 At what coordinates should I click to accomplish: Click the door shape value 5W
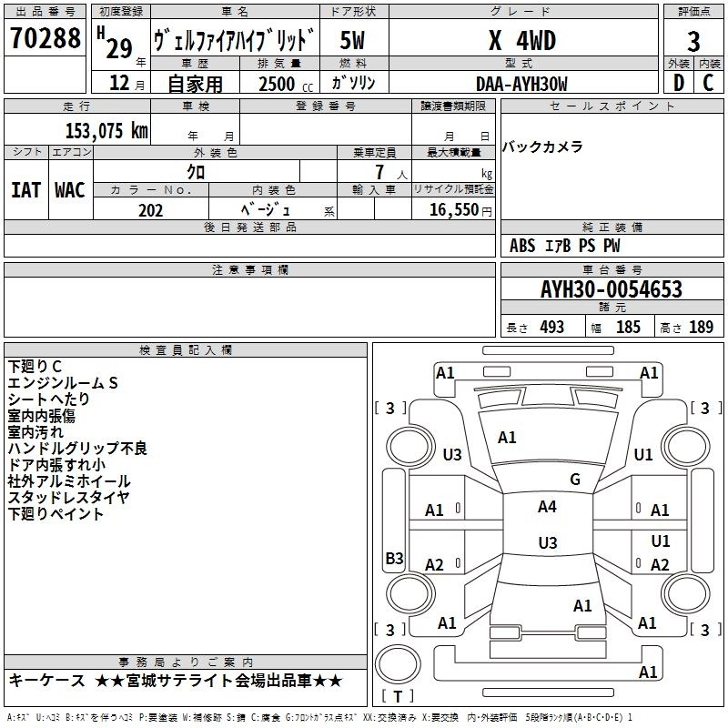point(352,40)
